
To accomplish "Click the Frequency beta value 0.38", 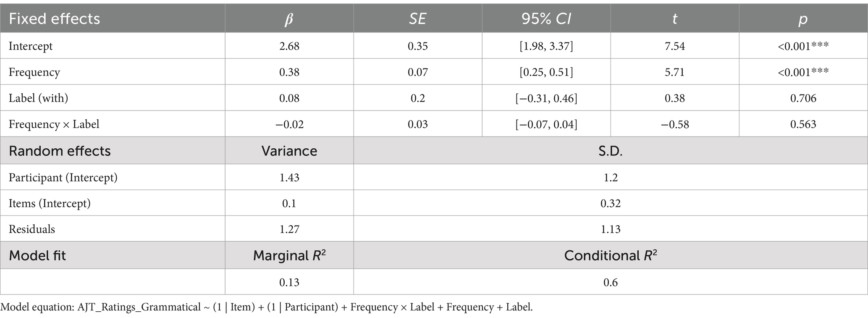I will tap(289, 72).
